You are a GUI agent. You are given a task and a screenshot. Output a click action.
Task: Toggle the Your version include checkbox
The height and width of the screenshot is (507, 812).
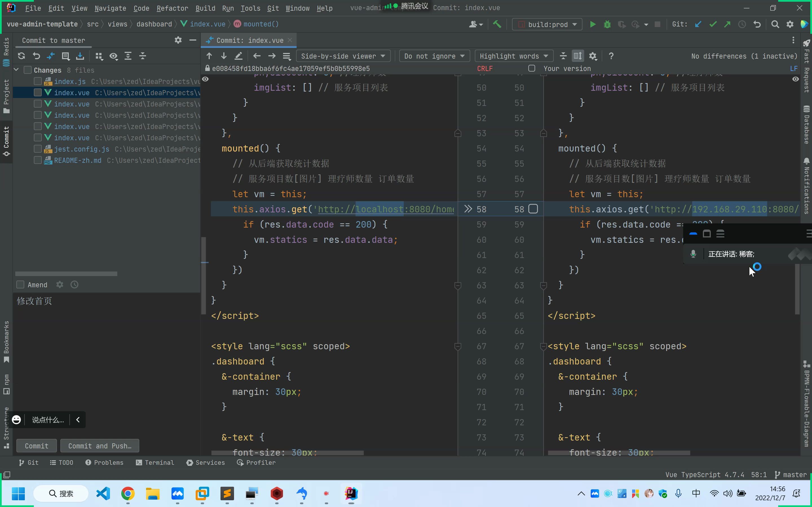pos(532,68)
